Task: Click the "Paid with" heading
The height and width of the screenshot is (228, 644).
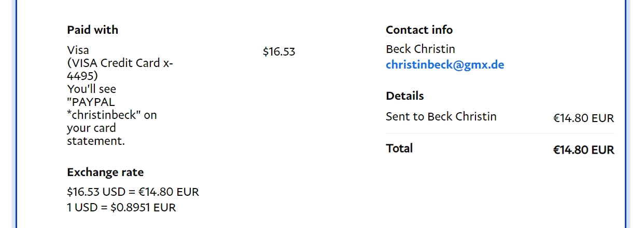Action: point(92,30)
